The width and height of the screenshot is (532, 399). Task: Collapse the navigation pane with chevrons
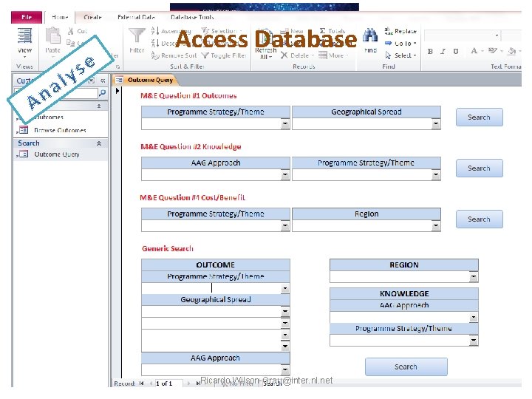tap(103, 81)
